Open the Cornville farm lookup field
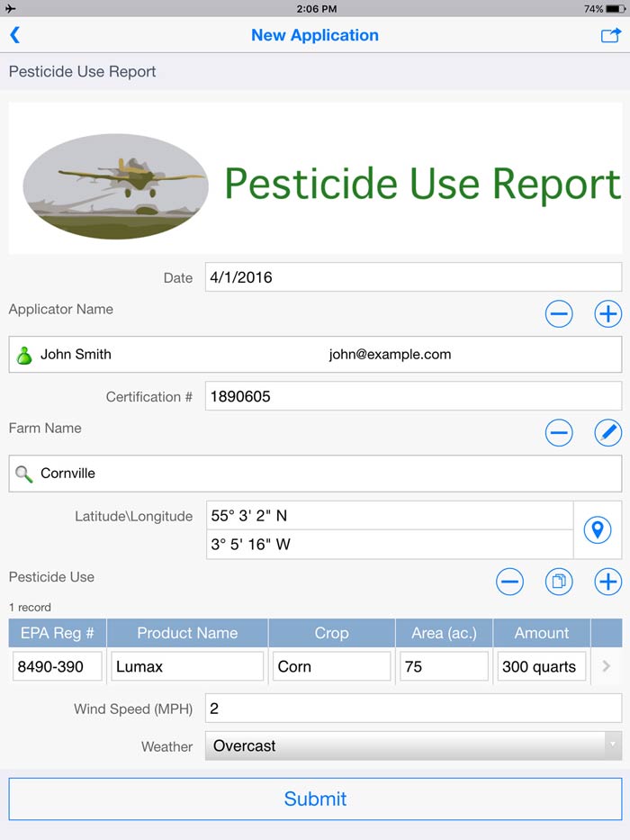This screenshot has height=840, width=630. 315,474
